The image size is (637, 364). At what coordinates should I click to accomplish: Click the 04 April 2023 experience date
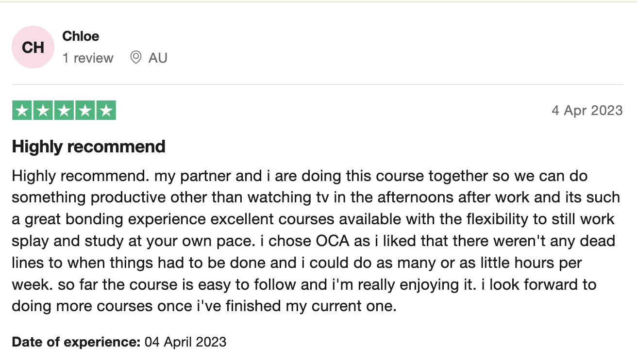click(185, 342)
